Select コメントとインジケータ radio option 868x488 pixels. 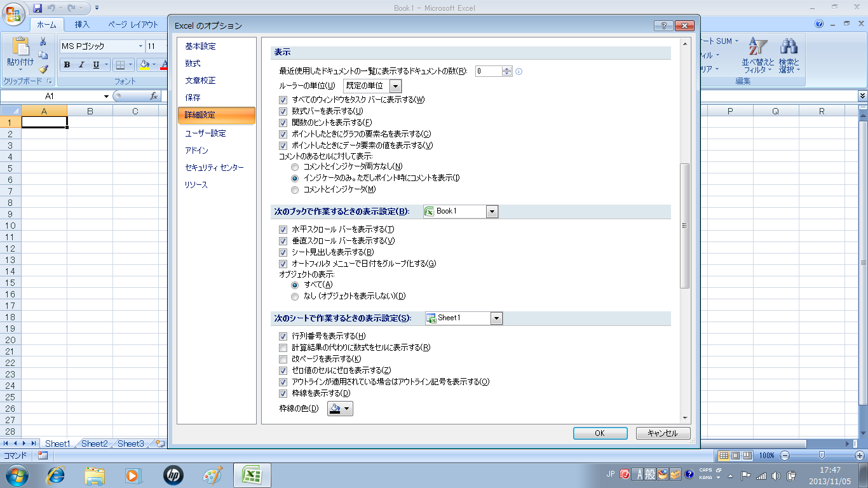(294, 189)
